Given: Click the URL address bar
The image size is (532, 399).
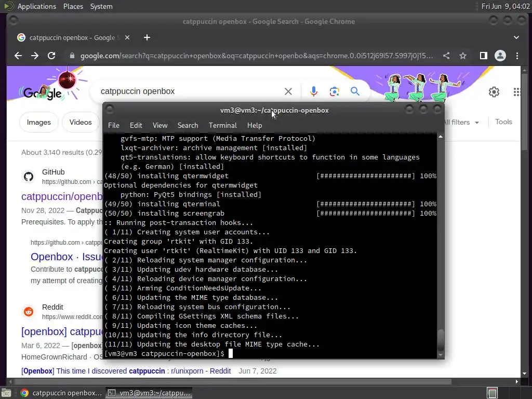Looking at the screenshot, I should click(x=257, y=56).
